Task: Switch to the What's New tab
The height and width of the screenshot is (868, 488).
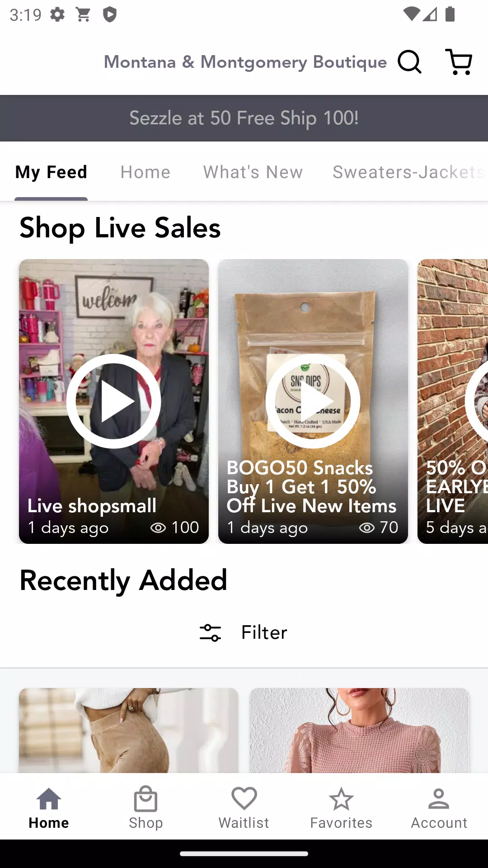Action: pos(253,172)
